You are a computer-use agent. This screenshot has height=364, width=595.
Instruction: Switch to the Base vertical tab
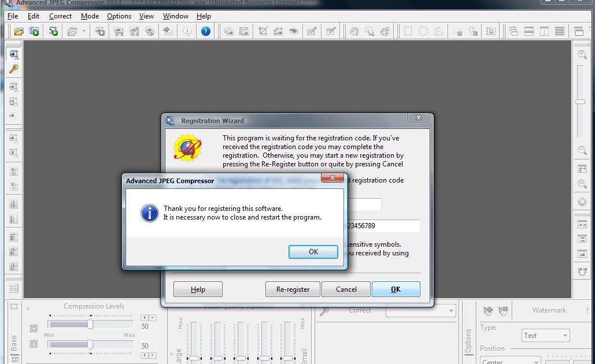click(x=14, y=343)
